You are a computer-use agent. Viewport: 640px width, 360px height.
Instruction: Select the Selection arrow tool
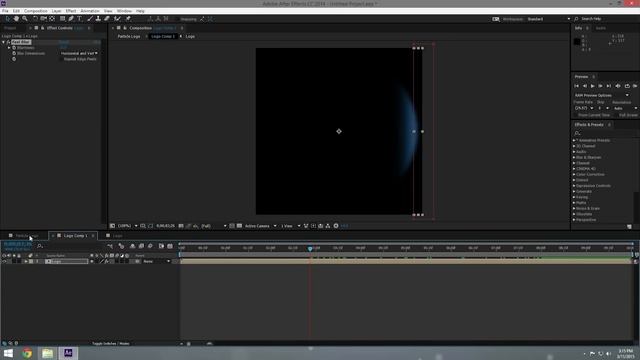pyautogui.click(x=7, y=19)
